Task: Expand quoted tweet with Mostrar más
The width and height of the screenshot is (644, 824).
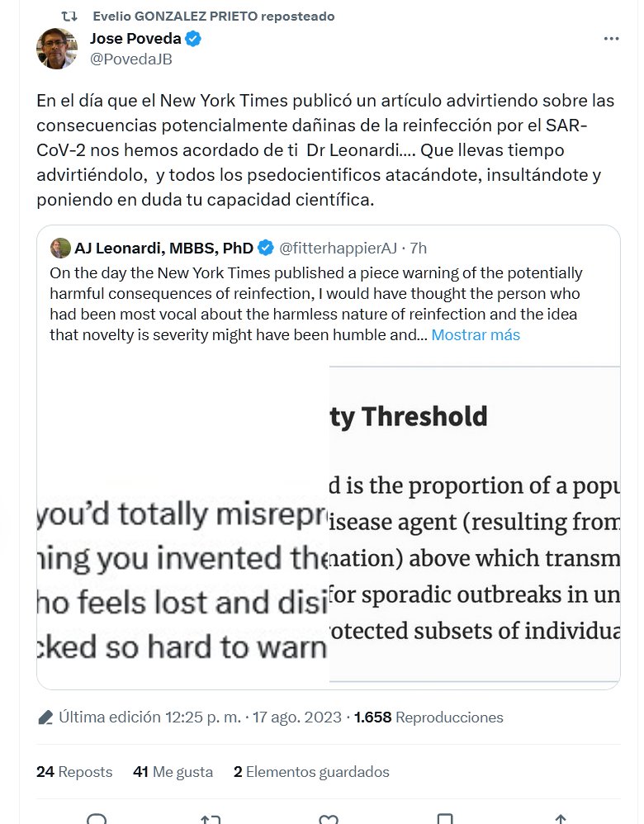Action: 476,335
